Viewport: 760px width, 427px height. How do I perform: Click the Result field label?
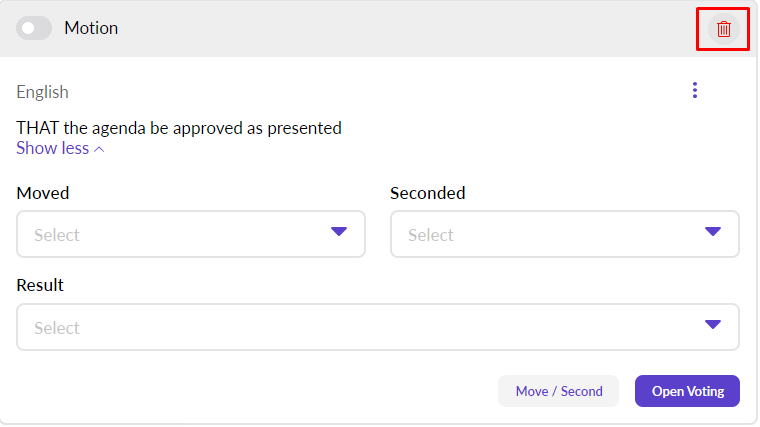coord(40,285)
